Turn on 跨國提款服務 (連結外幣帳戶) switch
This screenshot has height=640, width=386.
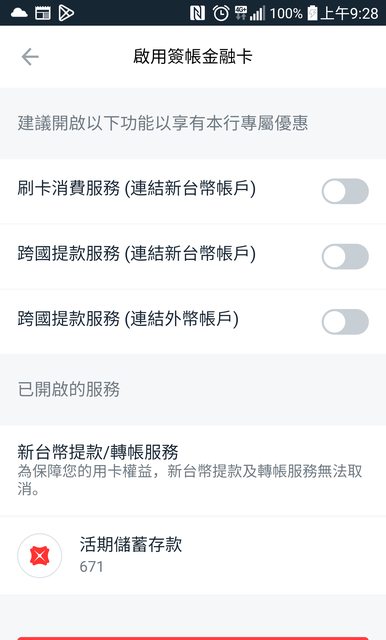tap(345, 322)
